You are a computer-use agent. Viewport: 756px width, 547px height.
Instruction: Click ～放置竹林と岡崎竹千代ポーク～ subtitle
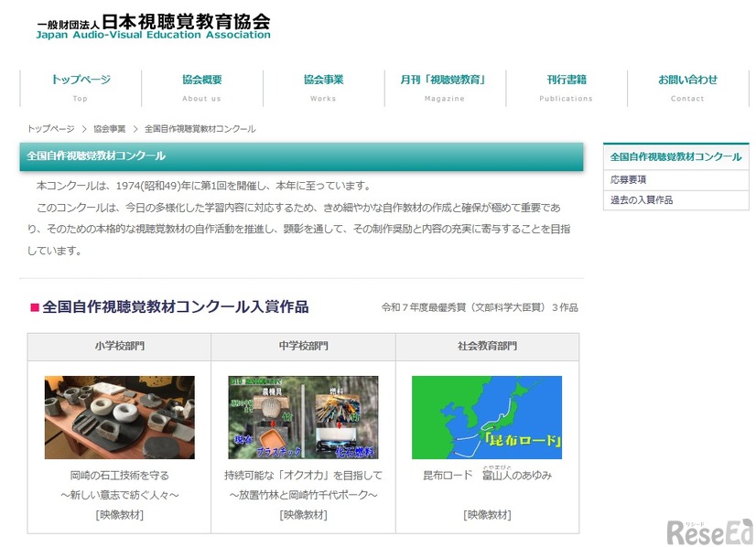pos(303,495)
